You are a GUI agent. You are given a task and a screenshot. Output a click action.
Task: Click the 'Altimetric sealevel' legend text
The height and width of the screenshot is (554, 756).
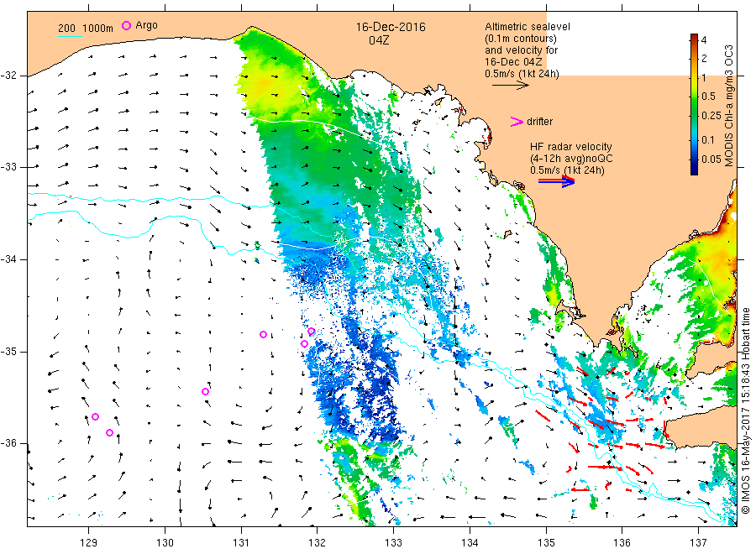[x=528, y=27]
